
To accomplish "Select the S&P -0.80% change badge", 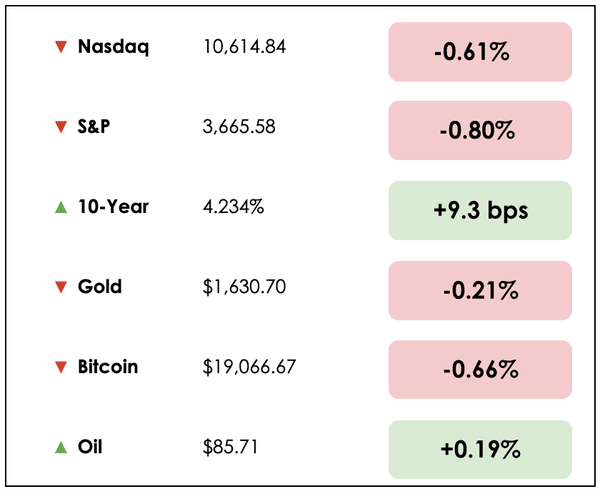I will point(480,131).
